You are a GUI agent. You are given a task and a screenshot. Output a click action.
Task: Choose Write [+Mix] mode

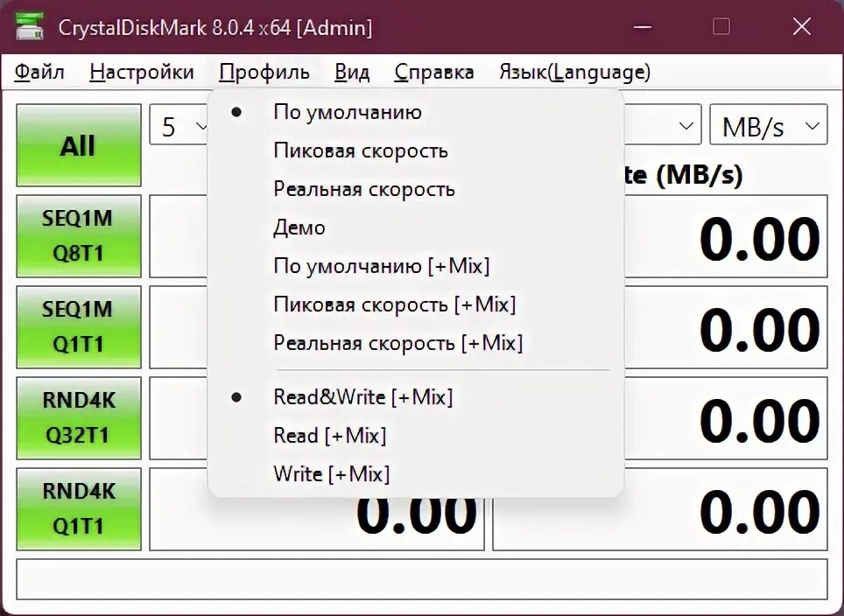coord(416,474)
